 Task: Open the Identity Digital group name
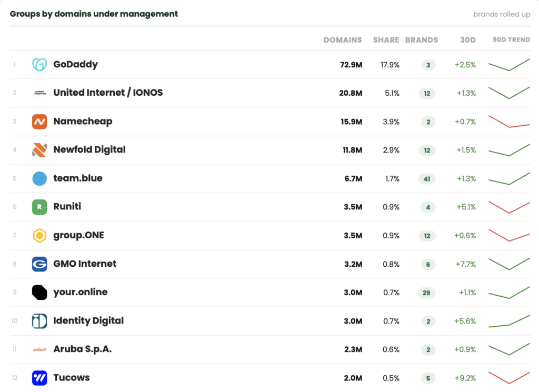(88, 321)
